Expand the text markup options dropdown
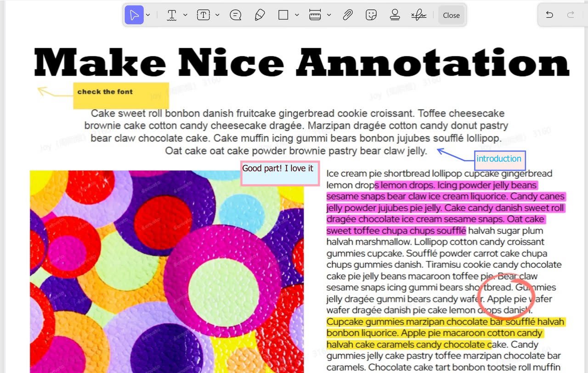Screen dimensions: 588x373 click(185, 15)
